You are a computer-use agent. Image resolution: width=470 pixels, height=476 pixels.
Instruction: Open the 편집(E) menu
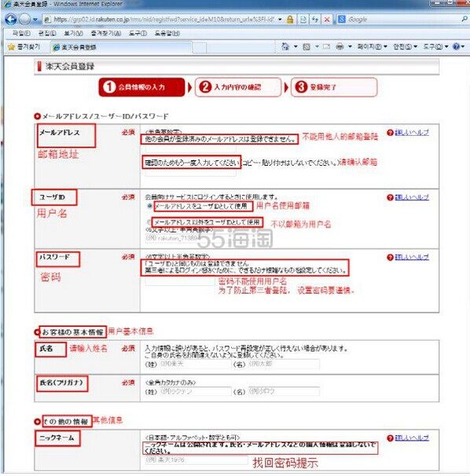[x=47, y=33]
